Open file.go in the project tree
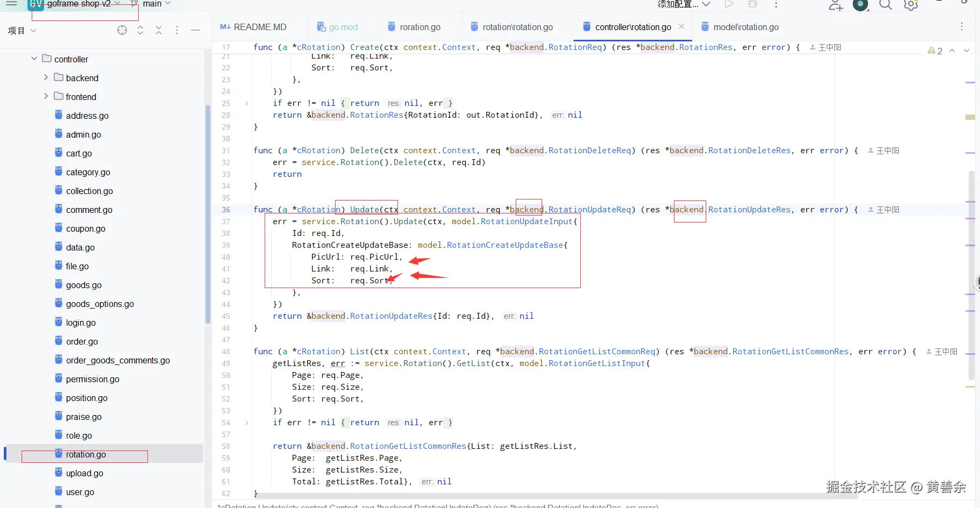980x508 pixels. tap(77, 266)
